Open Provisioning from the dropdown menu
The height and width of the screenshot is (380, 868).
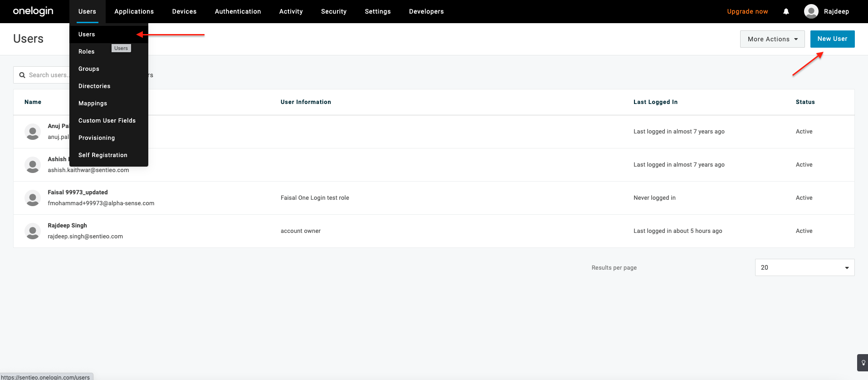point(96,138)
